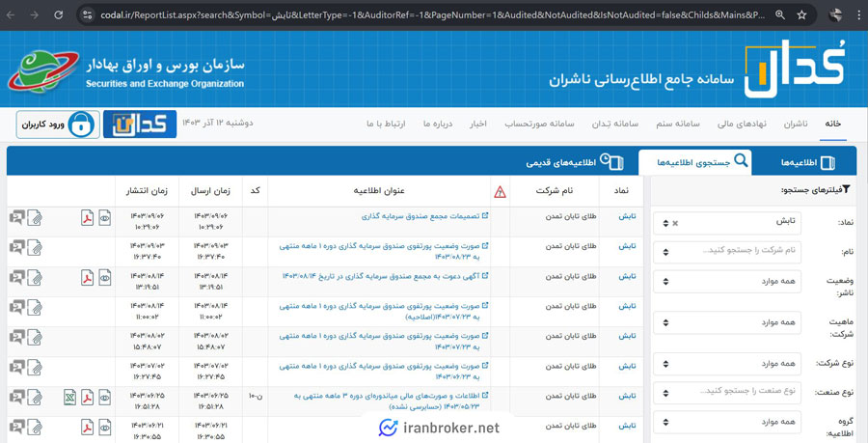The image size is (868, 443).
Task: Click تابش symbol link in the first row
Action: 627,216
